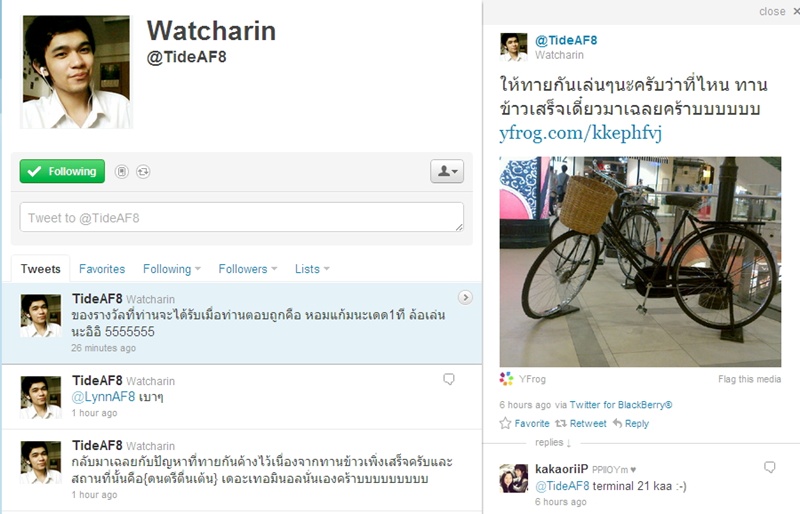Image resolution: width=800 pixels, height=514 pixels.
Task: Open the @LynnAF8 mention link
Action: (104, 397)
